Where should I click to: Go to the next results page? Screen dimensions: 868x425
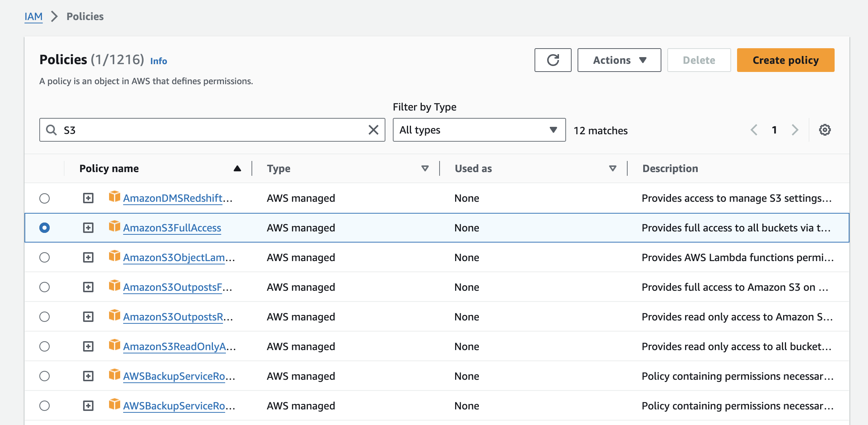tap(795, 130)
